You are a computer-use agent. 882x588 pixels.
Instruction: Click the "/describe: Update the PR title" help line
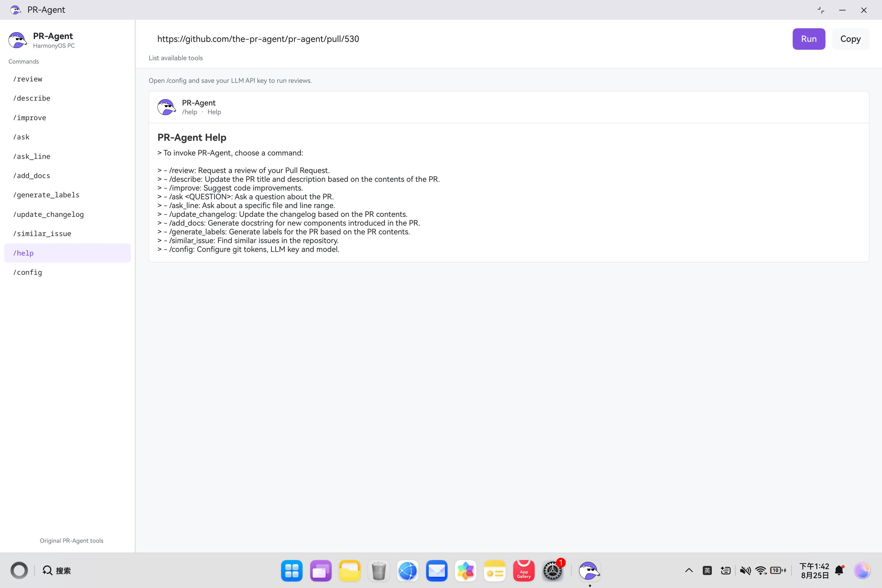pyautogui.click(x=299, y=179)
